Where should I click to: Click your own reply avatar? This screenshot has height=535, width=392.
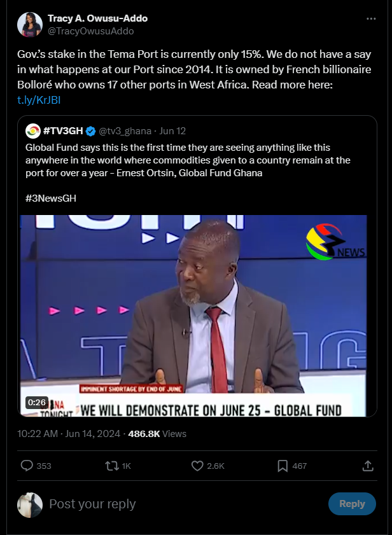tap(30, 504)
